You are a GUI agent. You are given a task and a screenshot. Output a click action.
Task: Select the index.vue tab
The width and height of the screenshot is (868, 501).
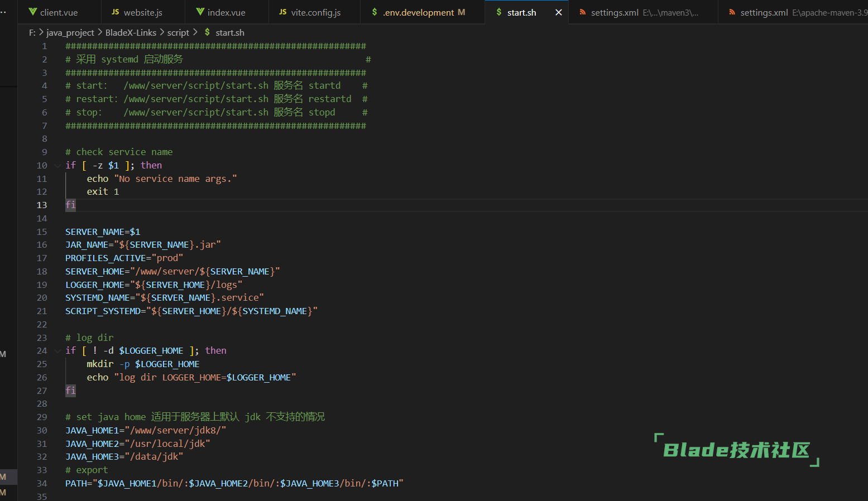click(x=226, y=12)
